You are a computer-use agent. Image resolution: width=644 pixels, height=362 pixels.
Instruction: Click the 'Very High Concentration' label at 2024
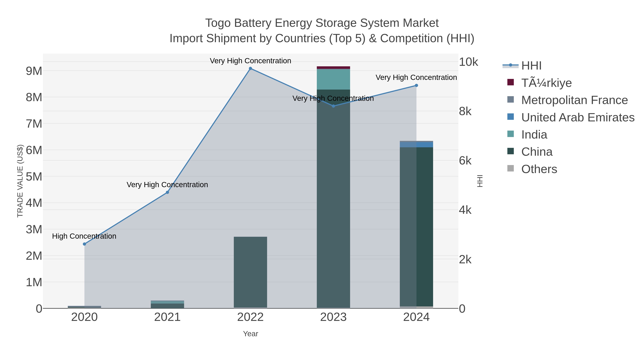(x=416, y=77)
